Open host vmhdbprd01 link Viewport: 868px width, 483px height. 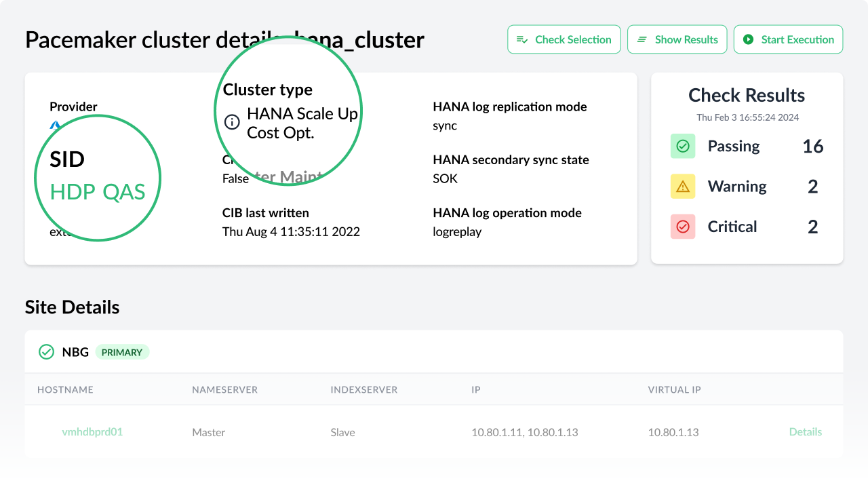[92, 431]
